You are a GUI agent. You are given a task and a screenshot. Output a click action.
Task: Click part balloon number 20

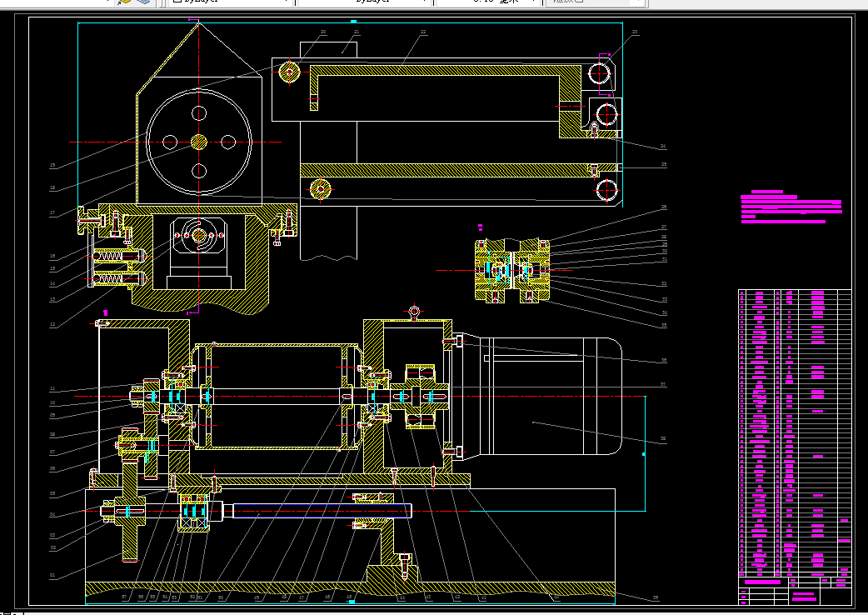pyautogui.click(x=323, y=32)
